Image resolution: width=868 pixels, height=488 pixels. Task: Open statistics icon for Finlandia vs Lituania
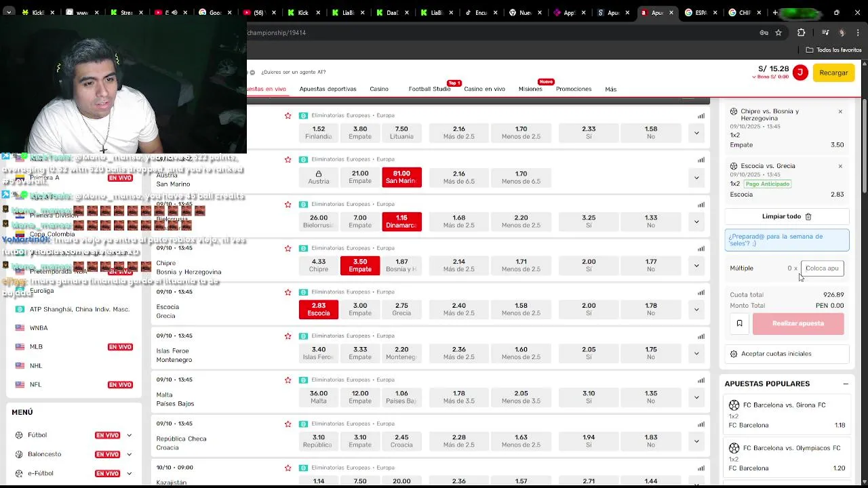701,116
